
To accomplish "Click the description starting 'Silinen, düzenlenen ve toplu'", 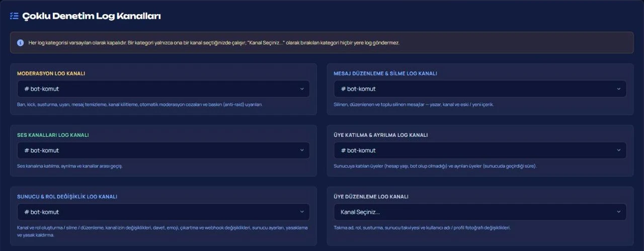I will pyautogui.click(x=414, y=104).
